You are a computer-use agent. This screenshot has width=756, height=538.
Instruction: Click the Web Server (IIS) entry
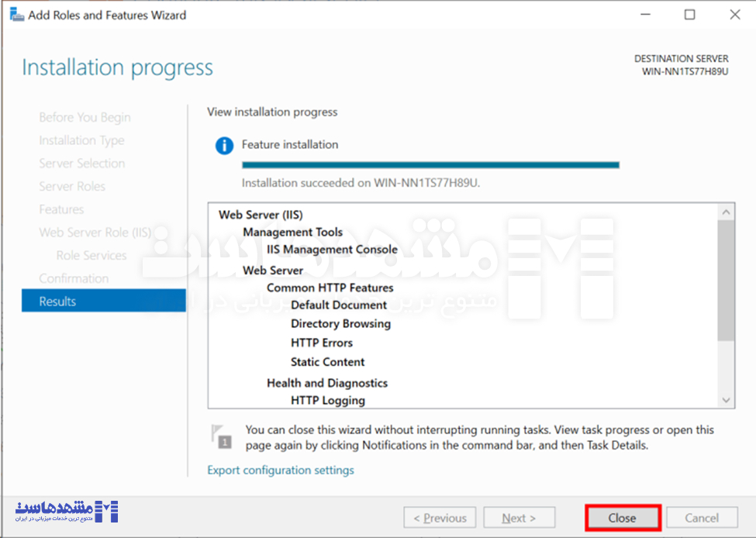pyautogui.click(x=261, y=215)
